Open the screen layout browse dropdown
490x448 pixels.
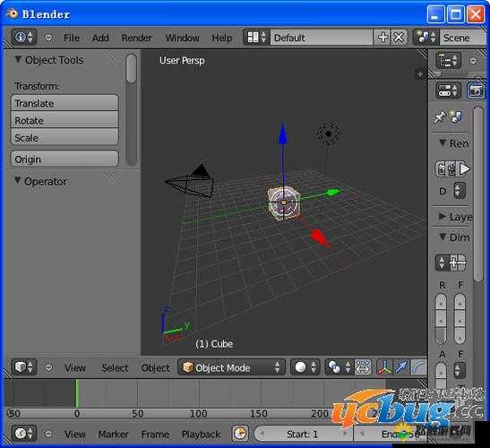[x=256, y=38]
